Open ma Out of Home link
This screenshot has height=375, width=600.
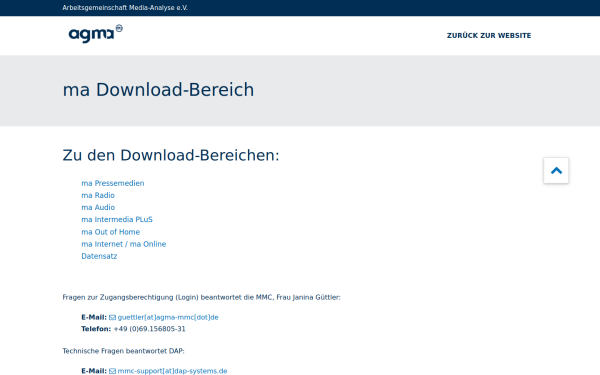pos(111,232)
